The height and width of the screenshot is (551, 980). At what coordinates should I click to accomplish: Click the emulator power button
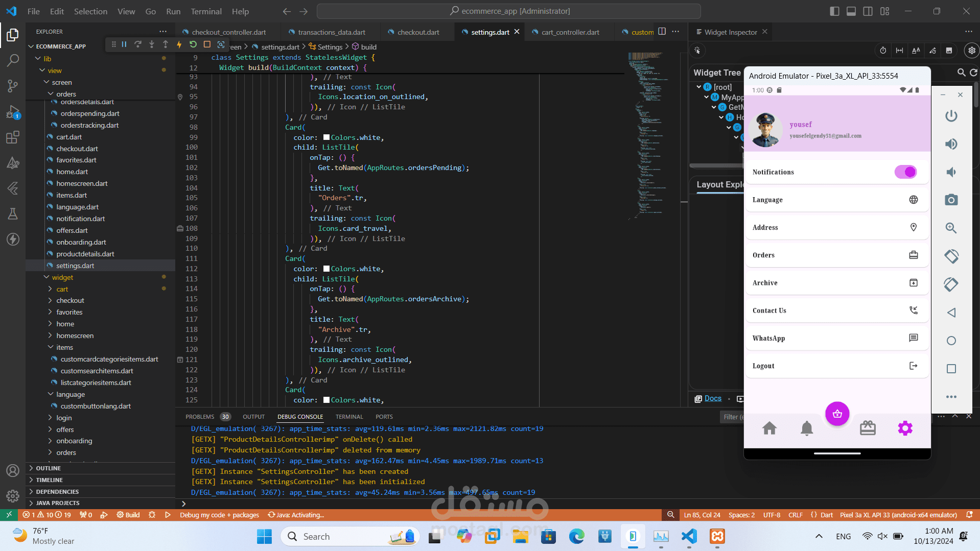pyautogui.click(x=951, y=116)
